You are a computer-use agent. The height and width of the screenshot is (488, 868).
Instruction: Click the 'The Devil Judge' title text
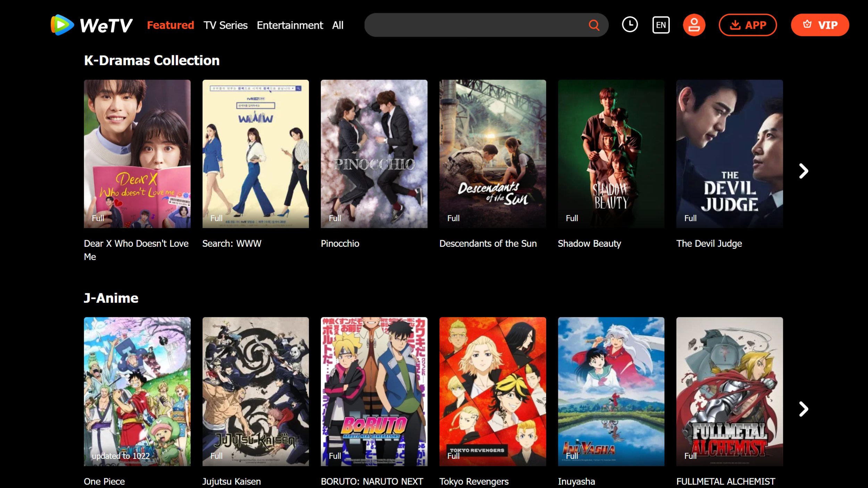coord(709,243)
